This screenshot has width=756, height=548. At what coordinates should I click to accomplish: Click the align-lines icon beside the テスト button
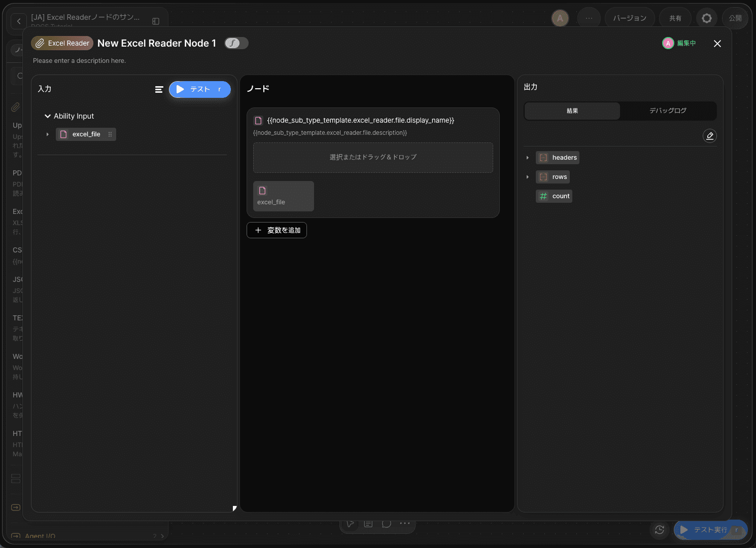[x=159, y=90]
